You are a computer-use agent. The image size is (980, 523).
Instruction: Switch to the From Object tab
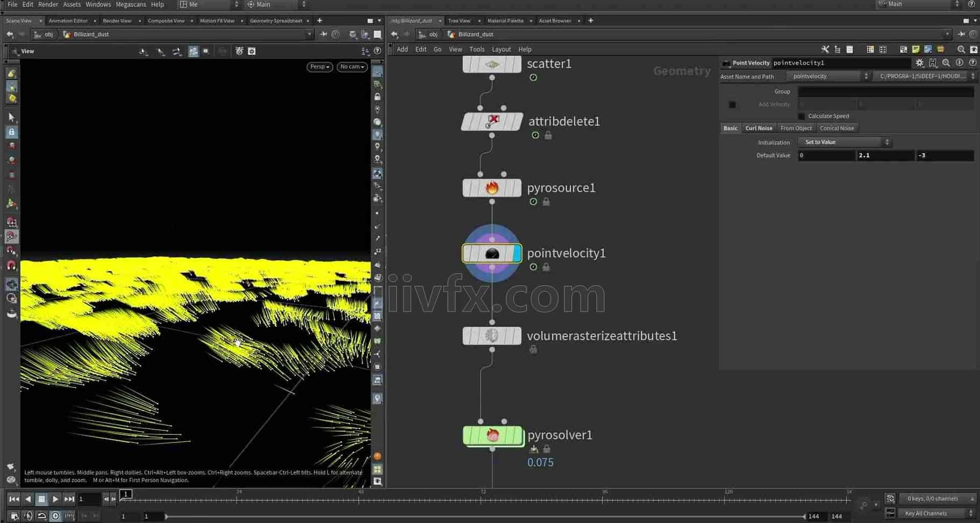coord(796,128)
